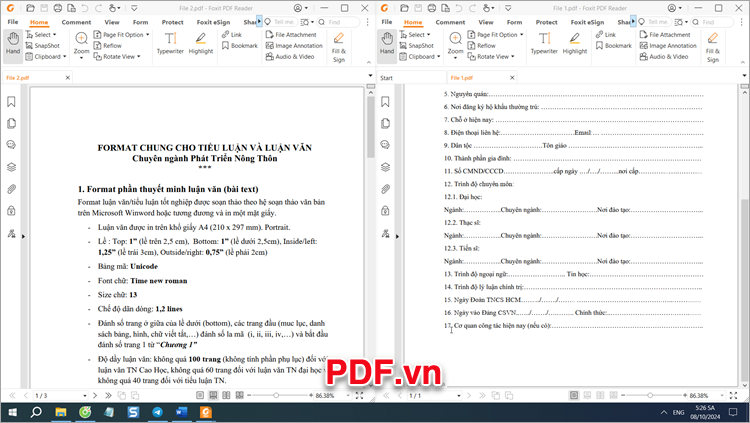Click Open folder icon in File 1 title bar
Screen dimensions: 750x423
pyautogui.click(x=404, y=8)
